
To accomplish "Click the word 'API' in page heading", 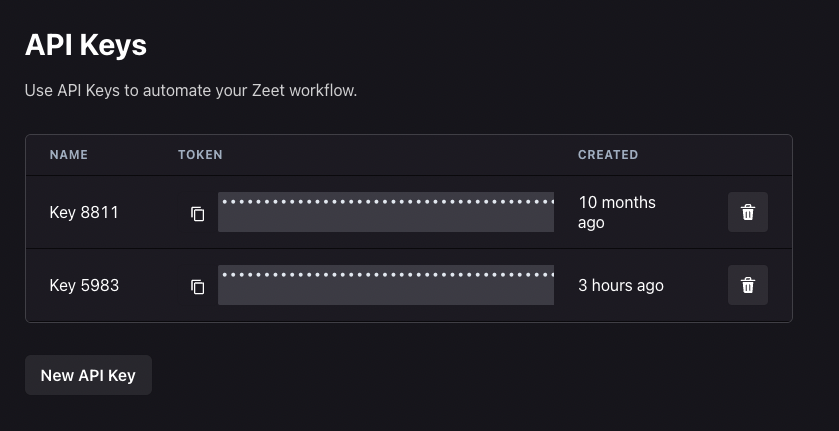I will (x=49, y=45).
